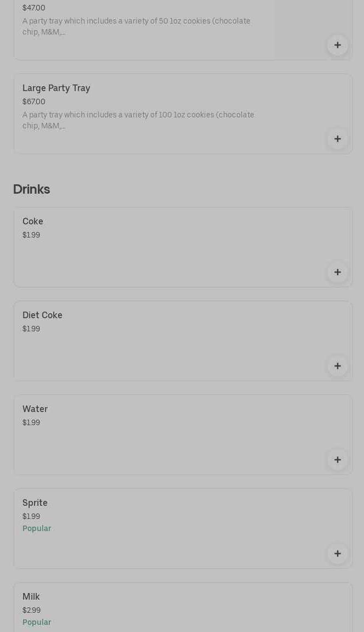Choose the Water drink name
This screenshot has height=632, width=364.
pyautogui.click(x=35, y=409)
